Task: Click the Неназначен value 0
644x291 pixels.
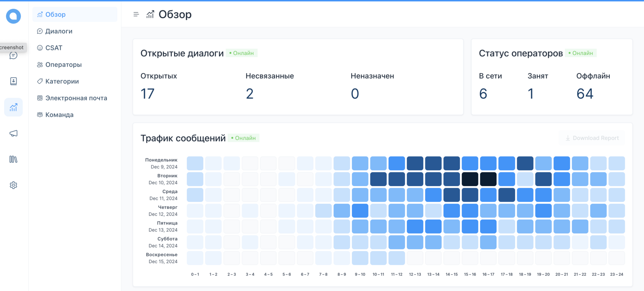Action: tap(355, 94)
